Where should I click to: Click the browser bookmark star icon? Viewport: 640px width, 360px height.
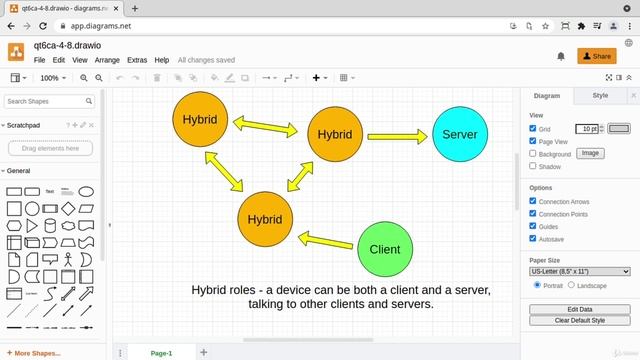pyautogui.click(x=545, y=26)
